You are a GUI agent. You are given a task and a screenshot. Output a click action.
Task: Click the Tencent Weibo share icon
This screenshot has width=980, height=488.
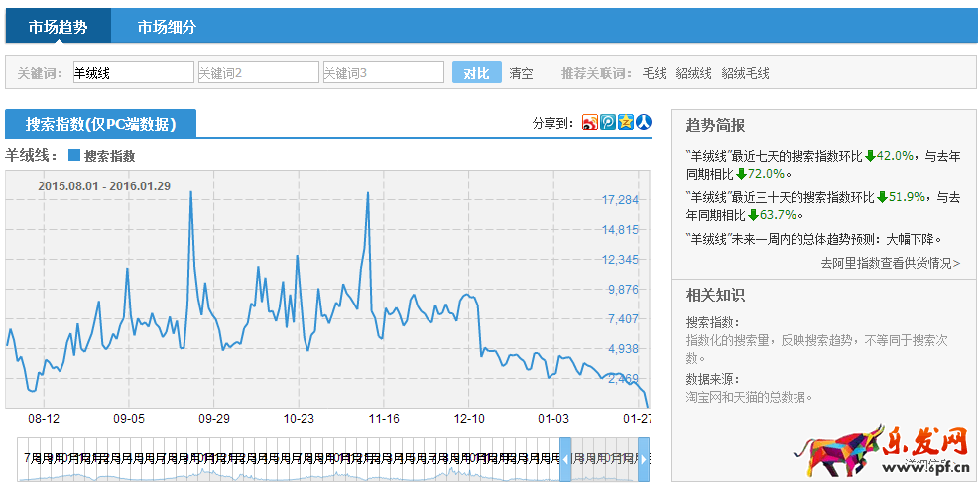pyautogui.click(x=607, y=123)
